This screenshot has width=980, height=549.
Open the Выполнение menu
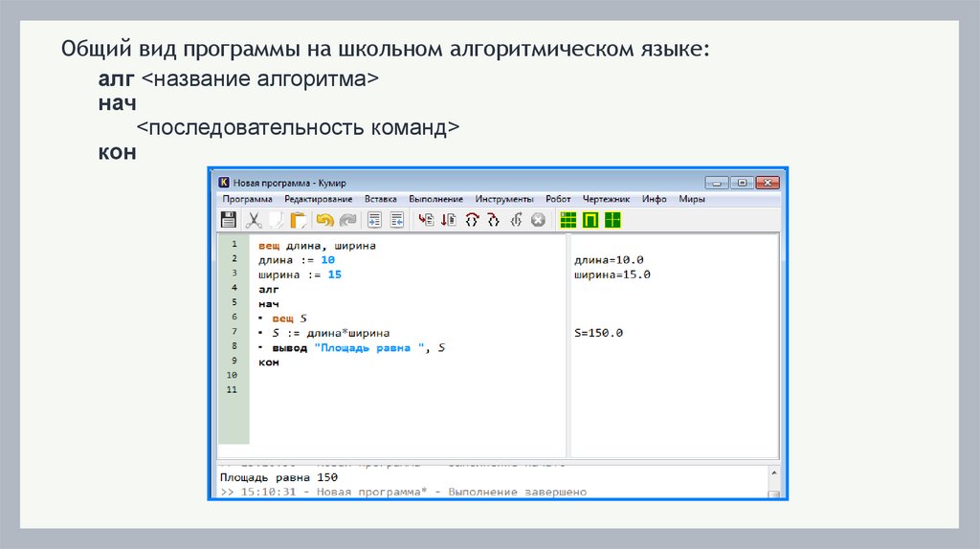[435, 199]
